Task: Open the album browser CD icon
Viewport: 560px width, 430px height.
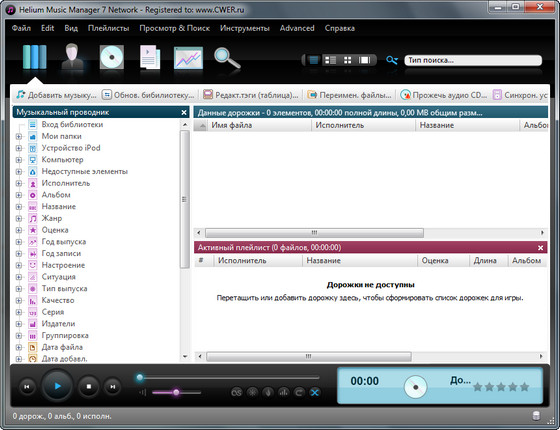Action: click(x=112, y=57)
